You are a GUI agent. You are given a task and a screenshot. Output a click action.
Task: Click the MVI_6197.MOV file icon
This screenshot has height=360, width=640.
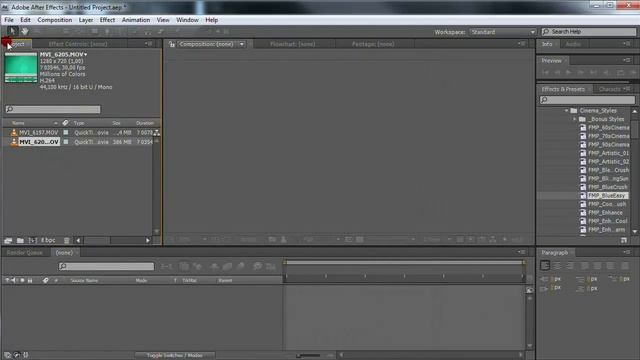tap(14, 132)
